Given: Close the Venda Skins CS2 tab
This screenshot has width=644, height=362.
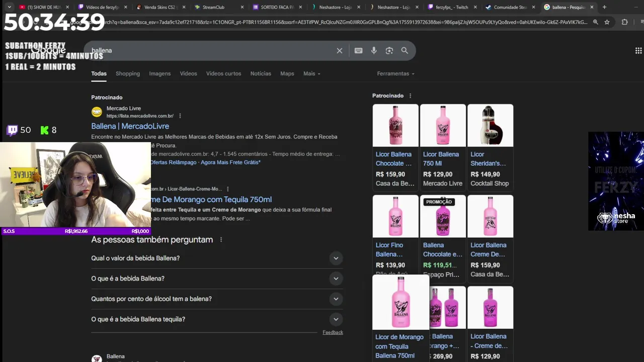Looking at the screenshot, I should (x=184, y=7).
